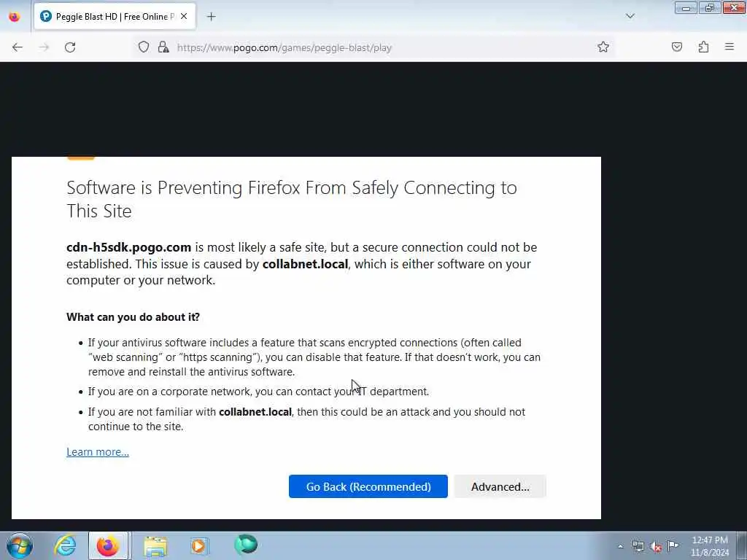747x560 pixels.
Task: Open the Action Center flag icon
Action: tap(673, 545)
